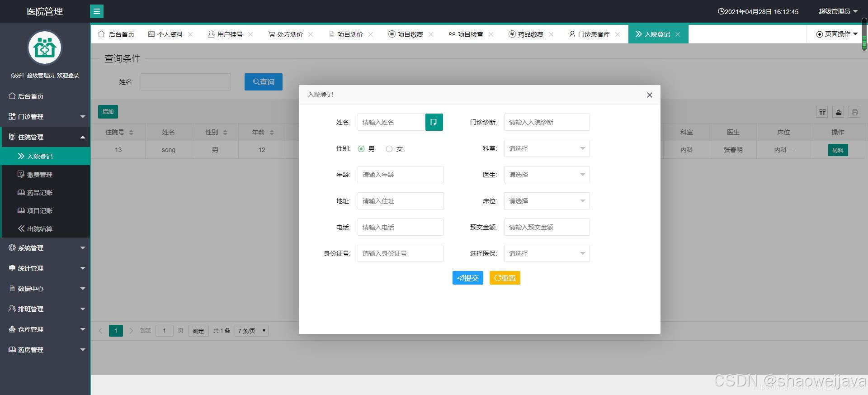Close the 项目划价 tab

pos(371,34)
